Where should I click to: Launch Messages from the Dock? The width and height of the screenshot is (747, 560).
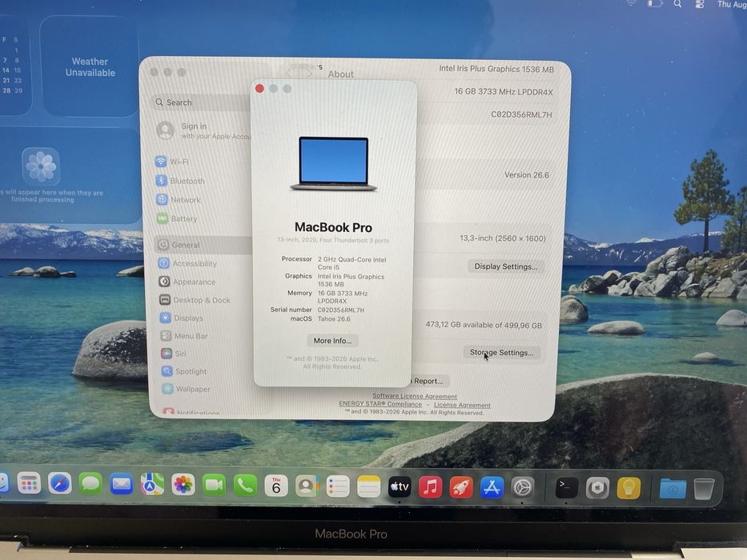90,484
